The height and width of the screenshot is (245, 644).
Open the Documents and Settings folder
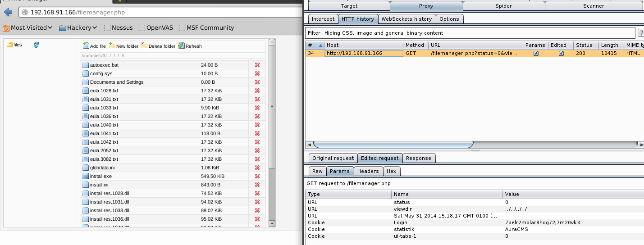pos(117,82)
